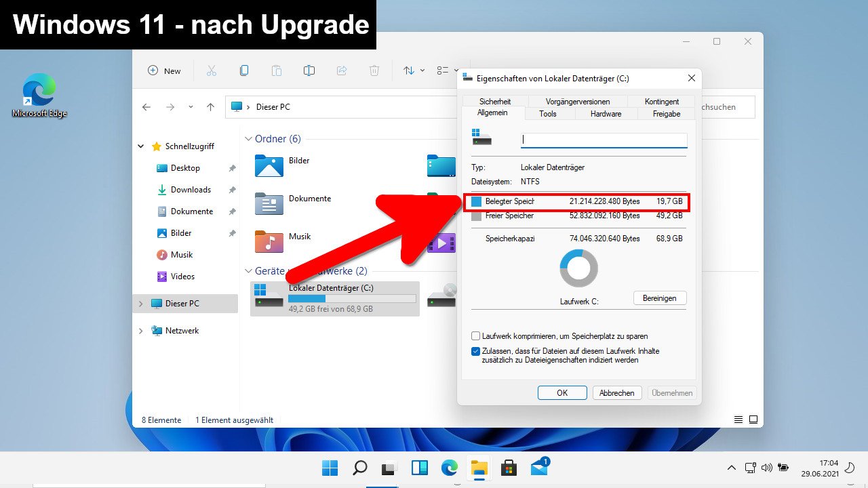Click the Delete trash icon in toolbar
868x488 pixels.
click(x=374, y=70)
